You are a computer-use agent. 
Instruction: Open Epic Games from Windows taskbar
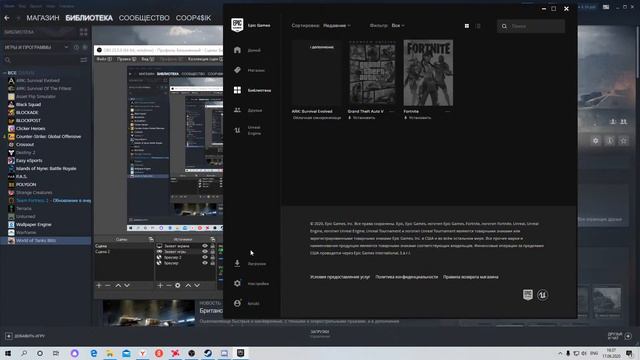[x=240, y=353]
